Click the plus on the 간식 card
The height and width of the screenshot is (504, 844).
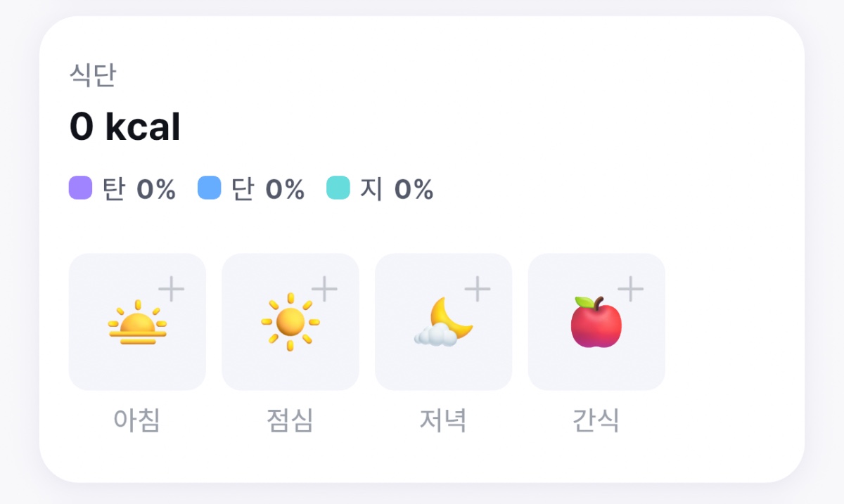click(631, 289)
